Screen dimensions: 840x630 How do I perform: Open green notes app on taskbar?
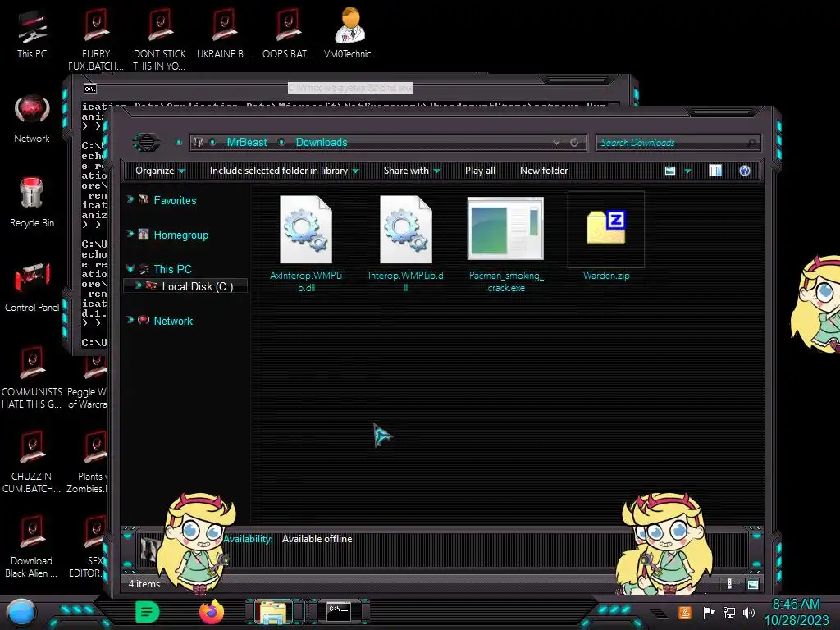pyautogui.click(x=148, y=612)
